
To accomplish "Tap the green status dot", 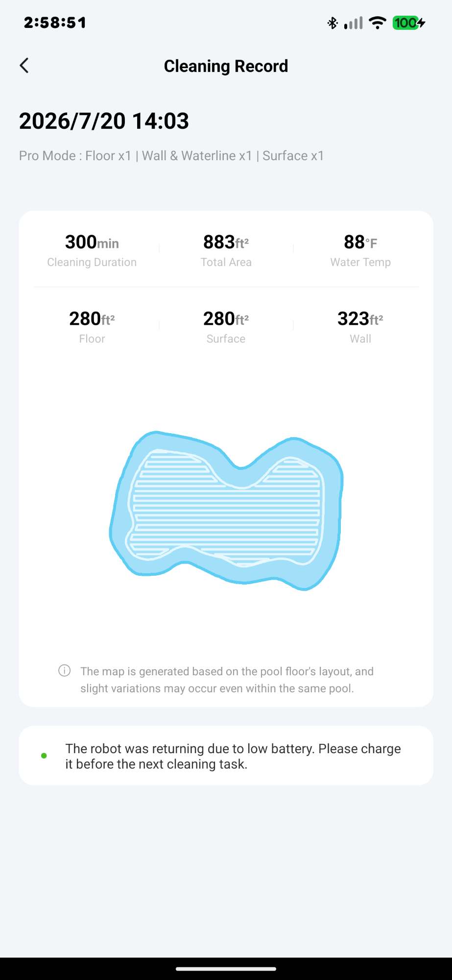I will [44, 756].
